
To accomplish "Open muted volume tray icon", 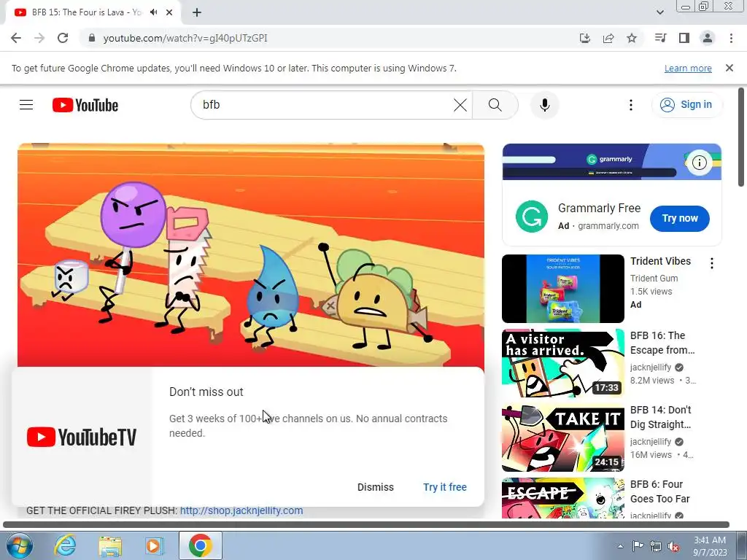I will tap(673, 547).
